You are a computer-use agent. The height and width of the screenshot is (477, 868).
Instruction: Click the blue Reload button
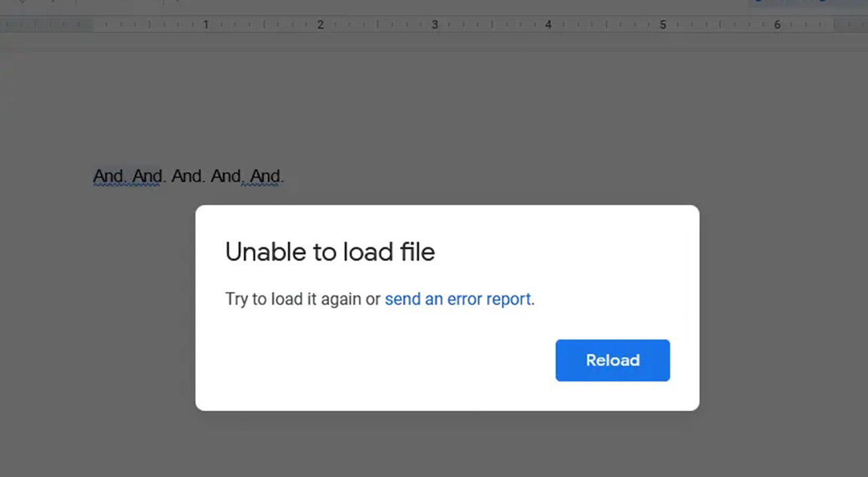pos(612,360)
